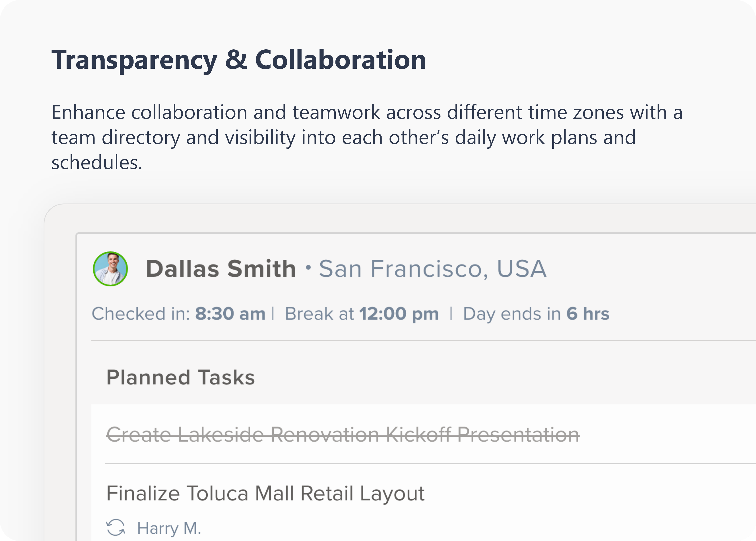Click the divider line below the check-in status row
This screenshot has width=756, height=541.
(423, 340)
